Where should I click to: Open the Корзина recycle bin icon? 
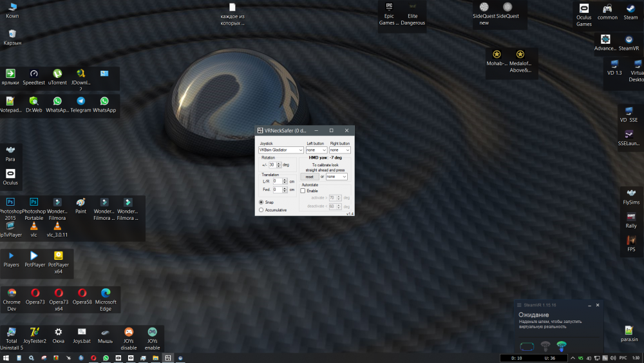(12, 37)
